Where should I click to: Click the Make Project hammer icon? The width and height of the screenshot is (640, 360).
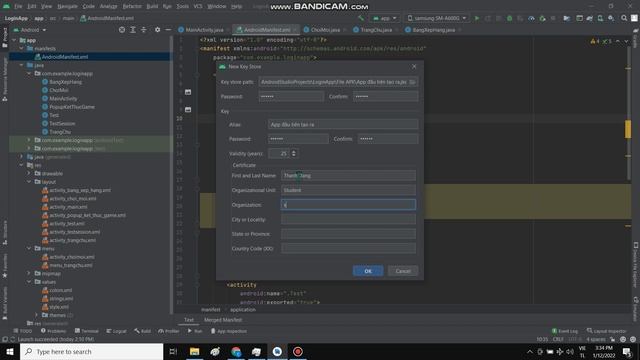[361, 18]
